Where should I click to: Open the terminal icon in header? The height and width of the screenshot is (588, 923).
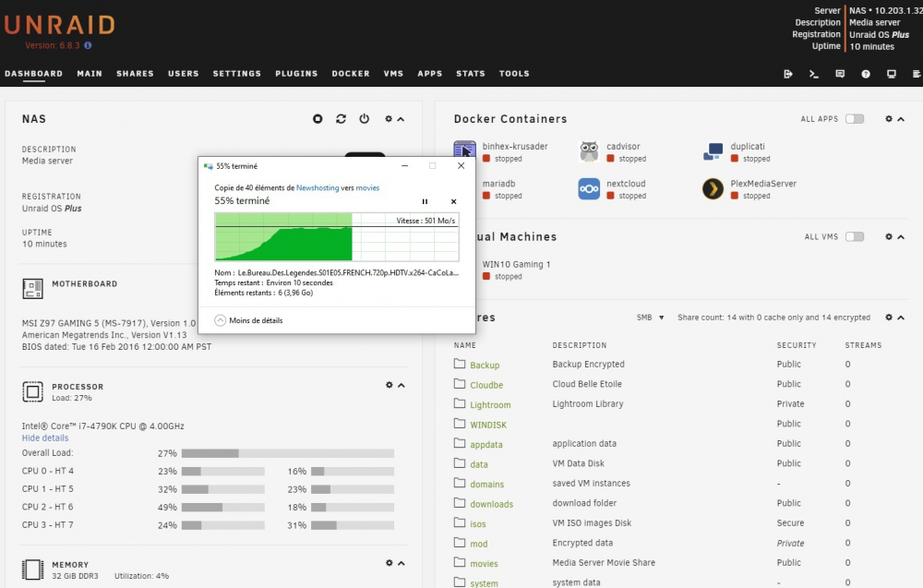tap(814, 74)
